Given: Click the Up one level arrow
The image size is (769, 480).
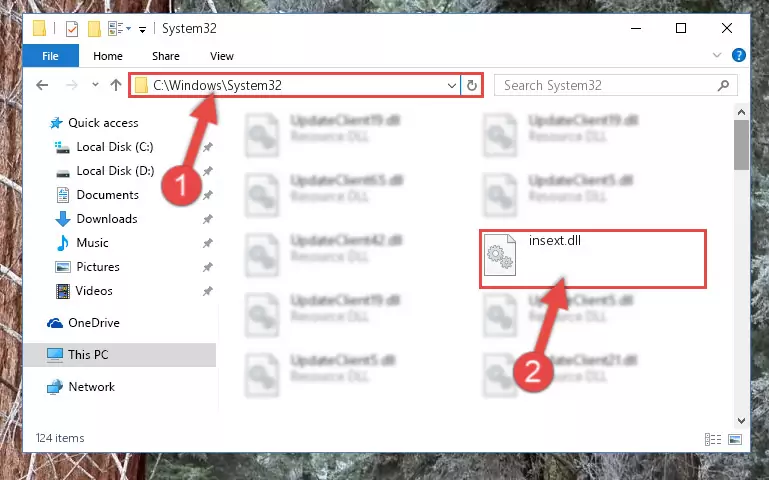Looking at the screenshot, I should [116, 85].
